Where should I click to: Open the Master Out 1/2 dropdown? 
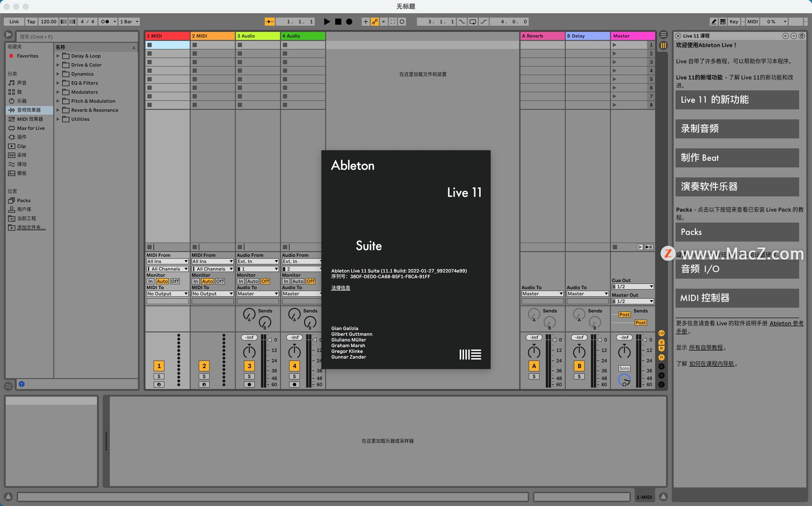(x=633, y=302)
